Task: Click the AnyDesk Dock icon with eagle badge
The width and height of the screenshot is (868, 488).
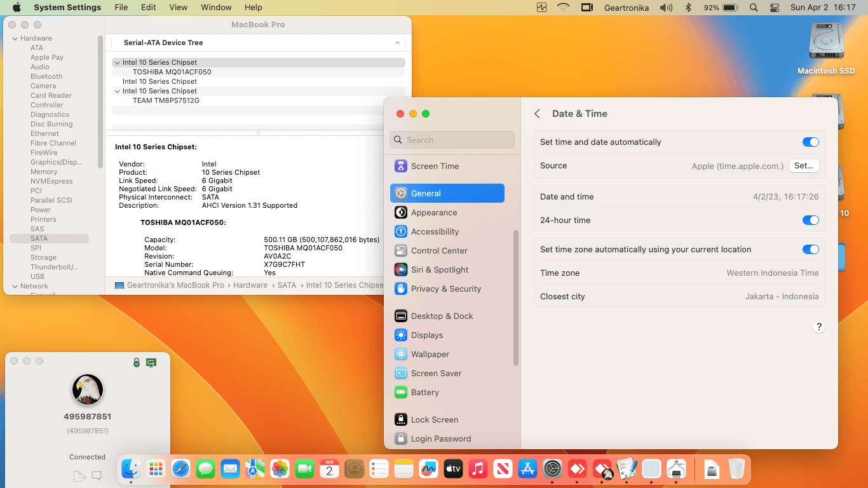Action: coord(602,470)
